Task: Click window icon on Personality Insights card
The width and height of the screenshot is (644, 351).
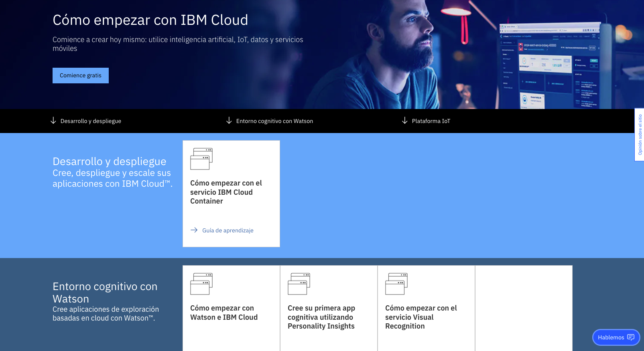Action: [299, 284]
